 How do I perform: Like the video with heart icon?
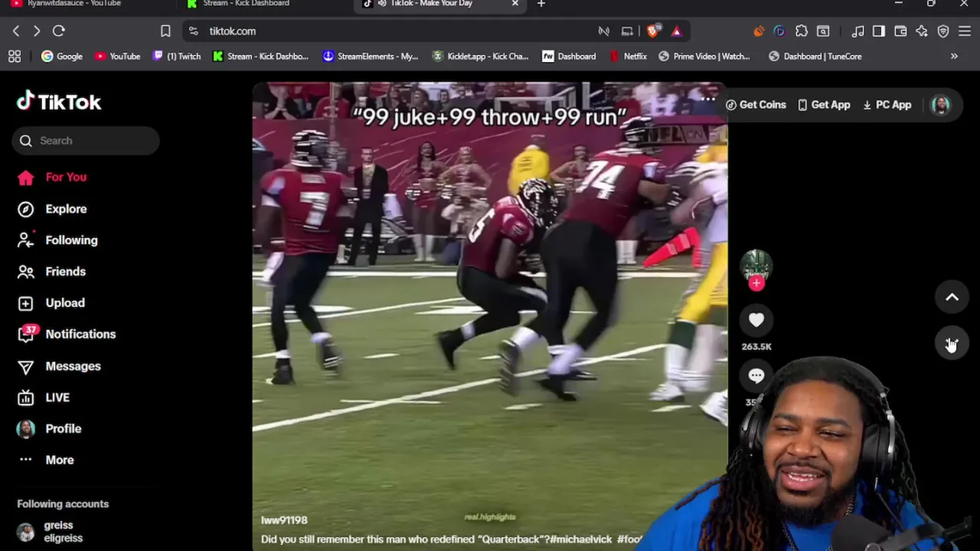[756, 321]
